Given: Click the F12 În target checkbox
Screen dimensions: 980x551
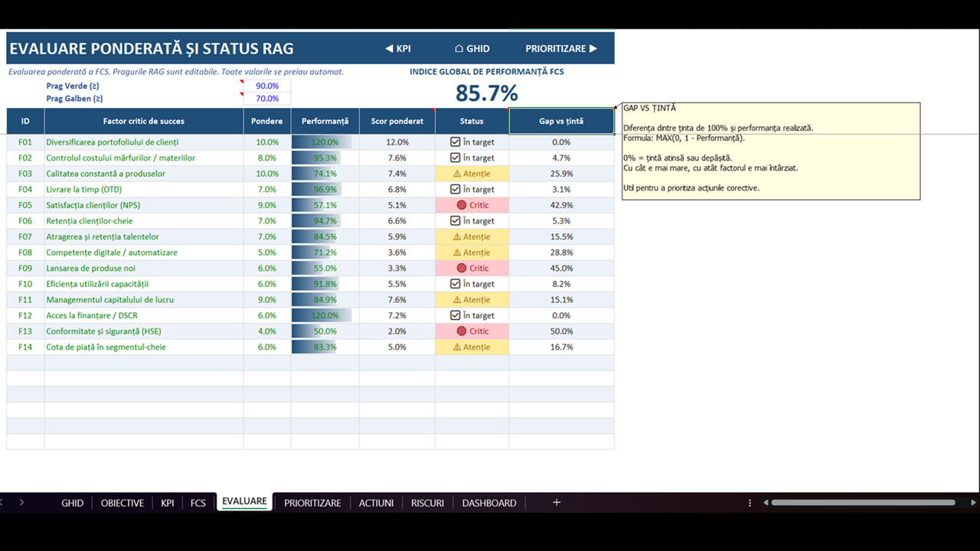Looking at the screenshot, I should pyautogui.click(x=456, y=315).
